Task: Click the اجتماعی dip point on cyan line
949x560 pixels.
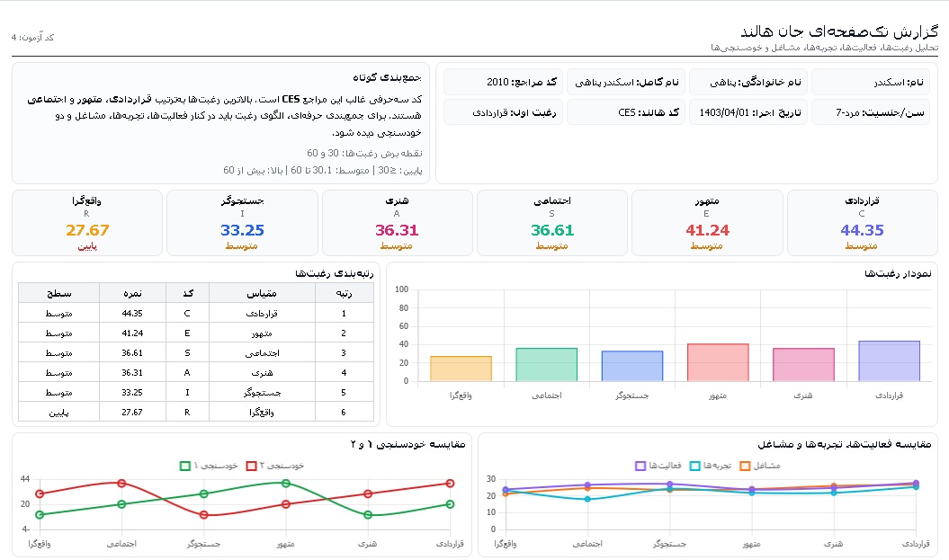Action: tap(587, 500)
